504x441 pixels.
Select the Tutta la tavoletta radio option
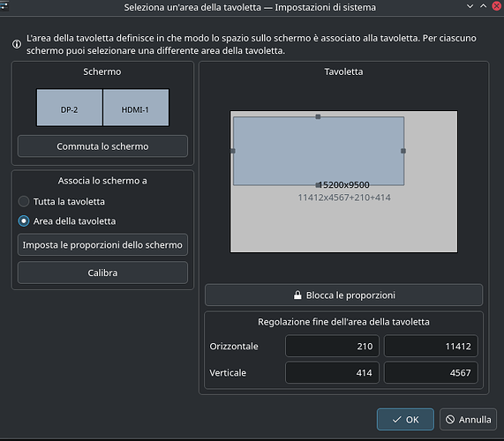point(24,201)
